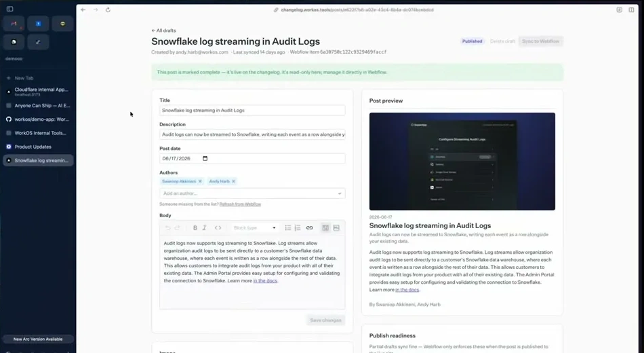Click inside the Body text area
Screen dimensions: 644x353
(x=252, y=272)
